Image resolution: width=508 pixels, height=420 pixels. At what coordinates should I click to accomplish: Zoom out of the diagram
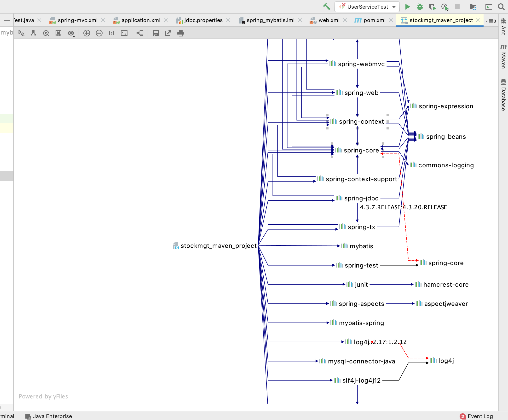click(x=99, y=33)
